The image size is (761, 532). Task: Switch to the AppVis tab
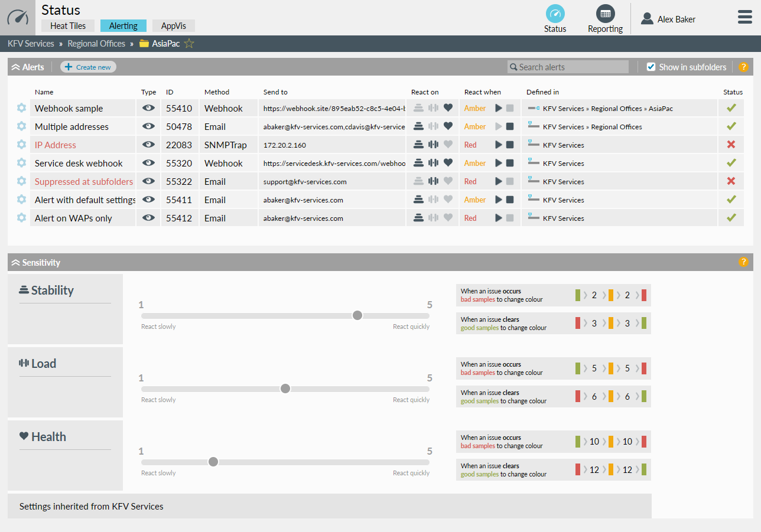[x=173, y=26]
